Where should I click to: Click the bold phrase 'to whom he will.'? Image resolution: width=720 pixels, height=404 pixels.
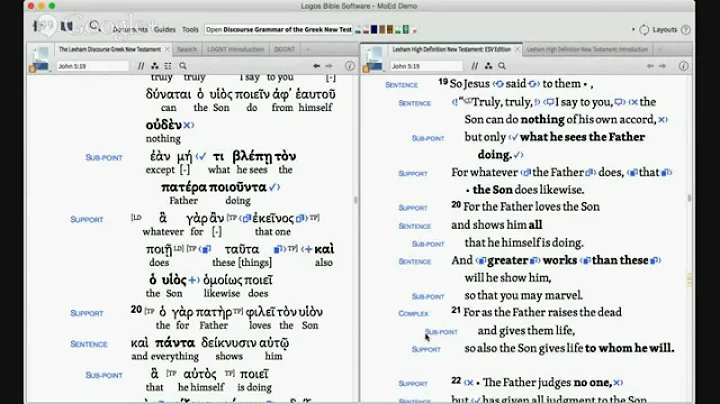click(630, 348)
